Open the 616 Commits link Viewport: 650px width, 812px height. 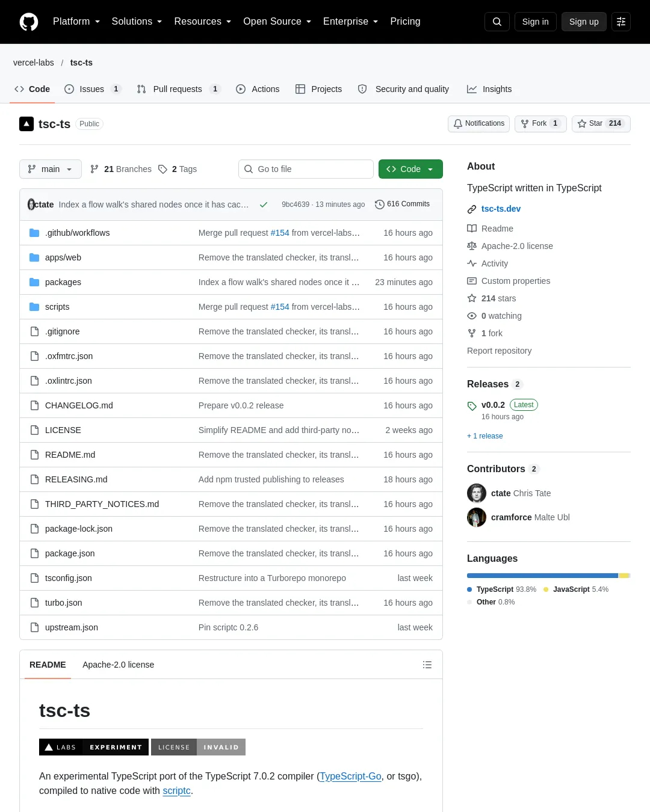(x=402, y=205)
